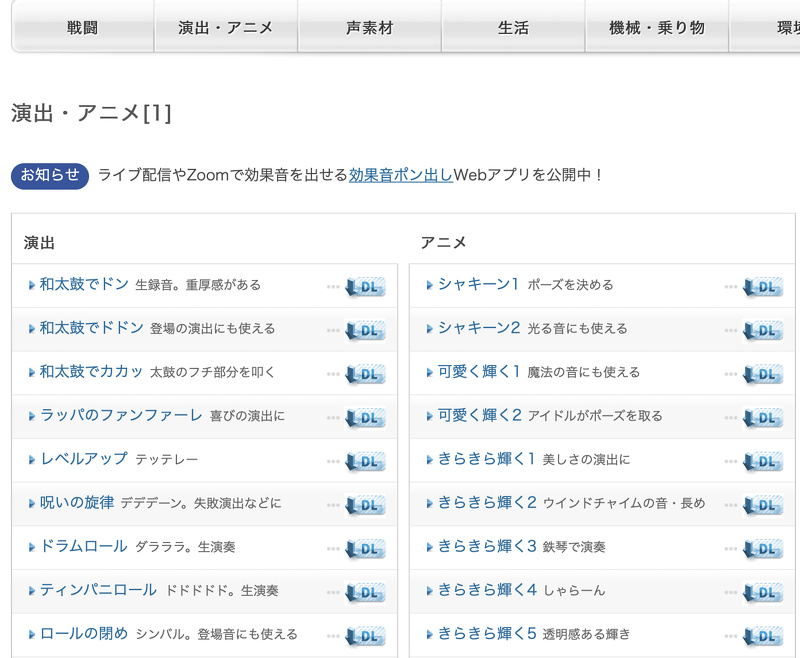Open the three-dot options for シャキーン2
The width and height of the screenshot is (800, 658).
coord(731,330)
